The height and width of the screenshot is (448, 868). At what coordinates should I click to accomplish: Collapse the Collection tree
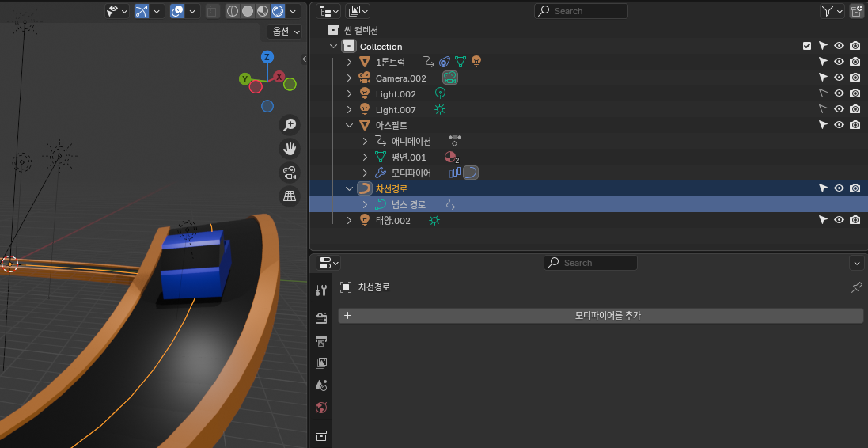pyautogui.click(x=333, y=47)
